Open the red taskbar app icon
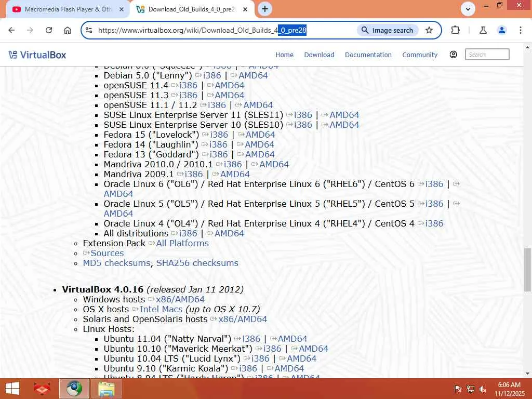This screenshot has width=532, height=399. pos(42,389)
